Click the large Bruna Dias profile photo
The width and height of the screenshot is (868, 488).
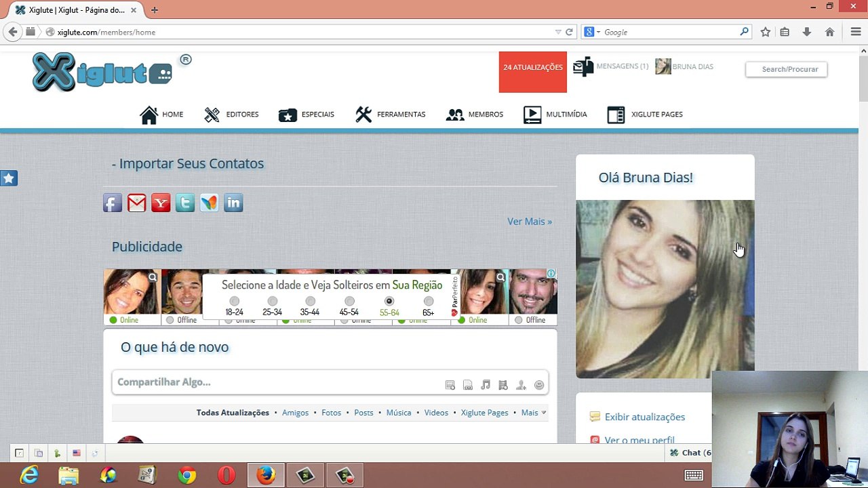(665, 288)
